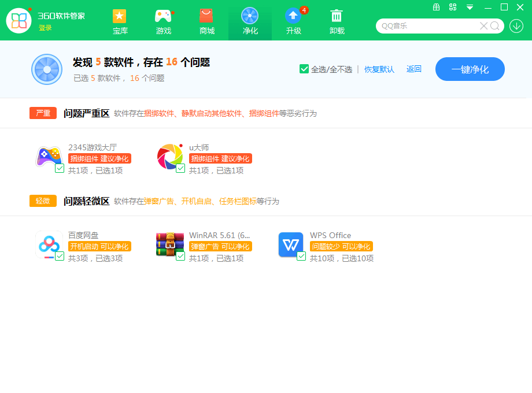Screen dimensions: 532x393
Task: Click the red 严重 severity label
Action: click(43, 113)
